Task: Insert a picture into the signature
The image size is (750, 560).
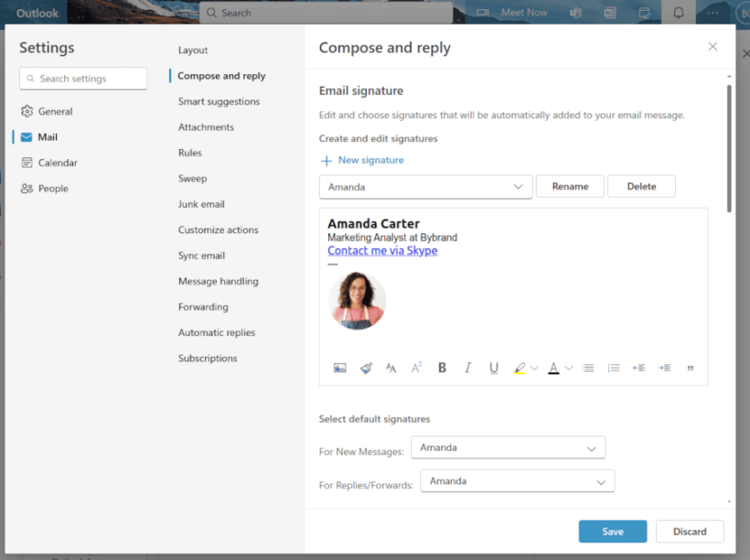Action: [x=339, y=367]
